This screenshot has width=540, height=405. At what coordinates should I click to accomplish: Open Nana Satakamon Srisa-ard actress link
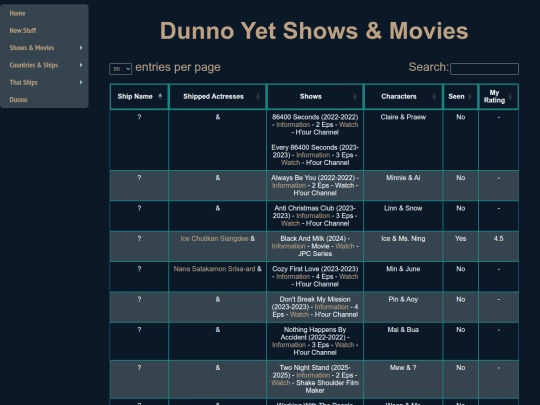tap(214, 269)
